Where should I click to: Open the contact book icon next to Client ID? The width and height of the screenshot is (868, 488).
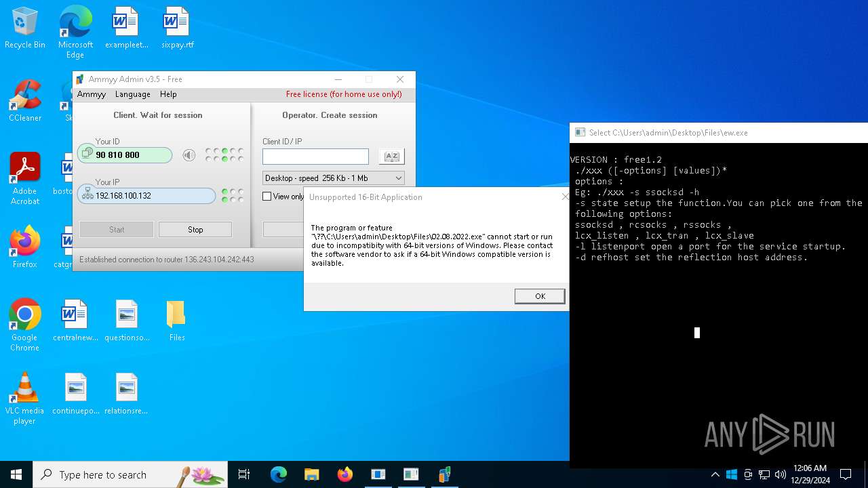coord(391,156)
